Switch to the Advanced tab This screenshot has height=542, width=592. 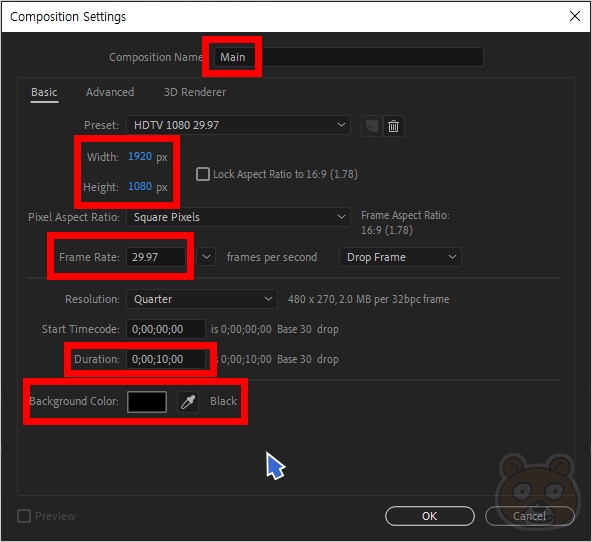(110, 92)
